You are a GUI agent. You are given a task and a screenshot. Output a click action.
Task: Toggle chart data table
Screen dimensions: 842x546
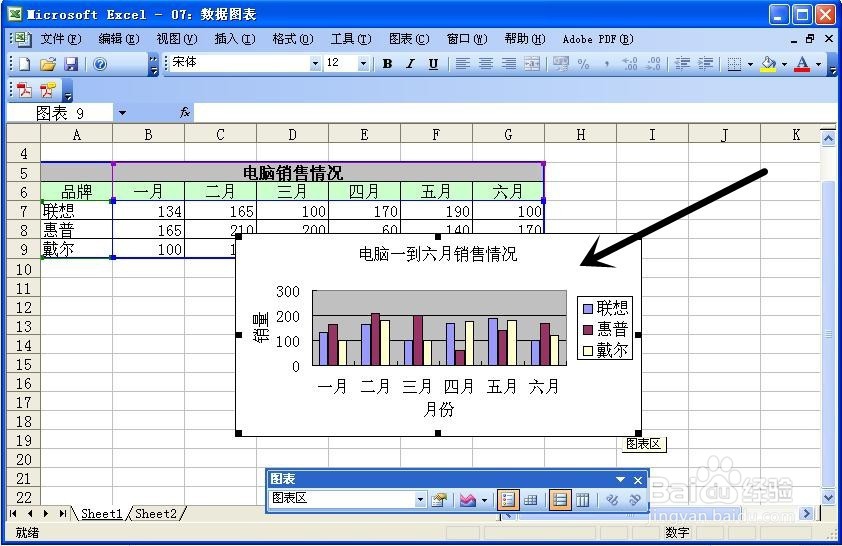(531, 500)
